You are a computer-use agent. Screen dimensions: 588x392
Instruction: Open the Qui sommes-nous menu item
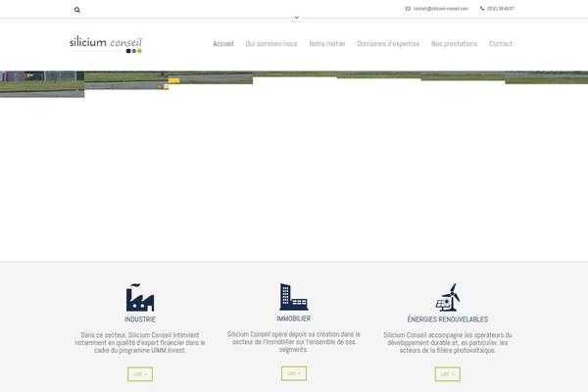[x=271, y=44]
